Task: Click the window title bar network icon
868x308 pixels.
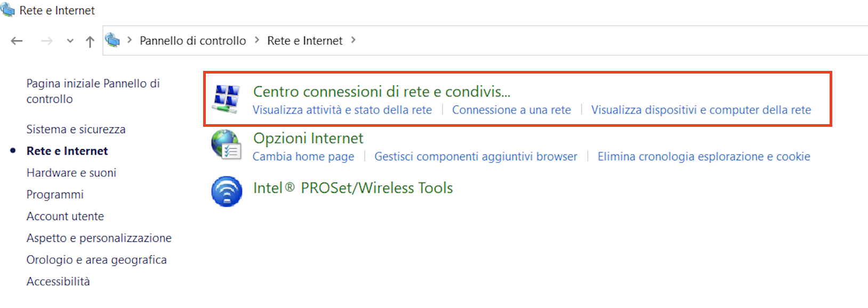Action: 7,10
